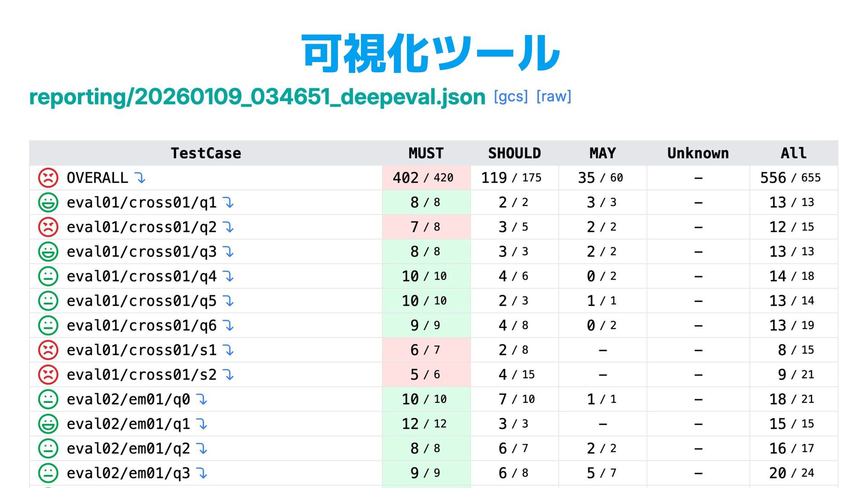
Task: Expand the eval02/em01/q0 row arrow
Action: pyautogui.click(x=202, y=399)
